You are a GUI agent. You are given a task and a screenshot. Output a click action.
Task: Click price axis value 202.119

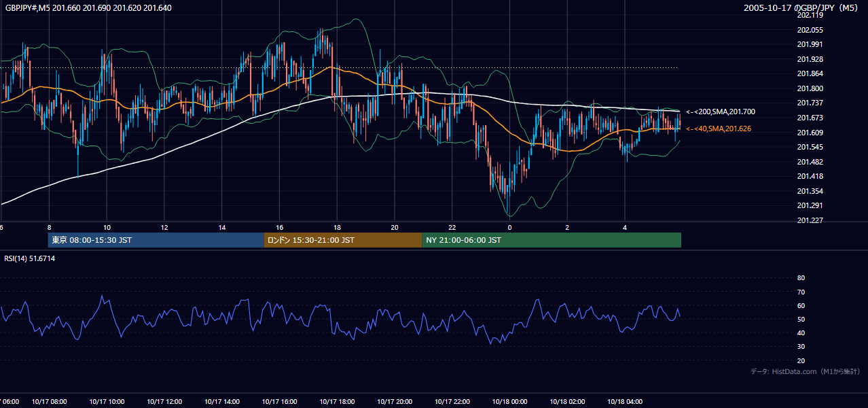point(810,15)
